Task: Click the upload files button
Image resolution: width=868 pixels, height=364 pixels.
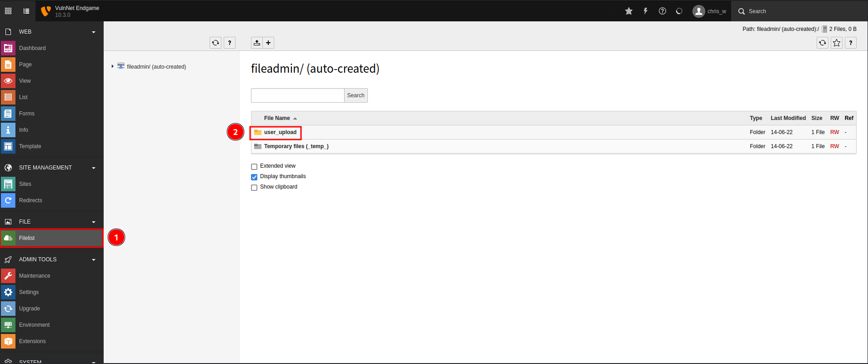Action: [x=257, y=43]
